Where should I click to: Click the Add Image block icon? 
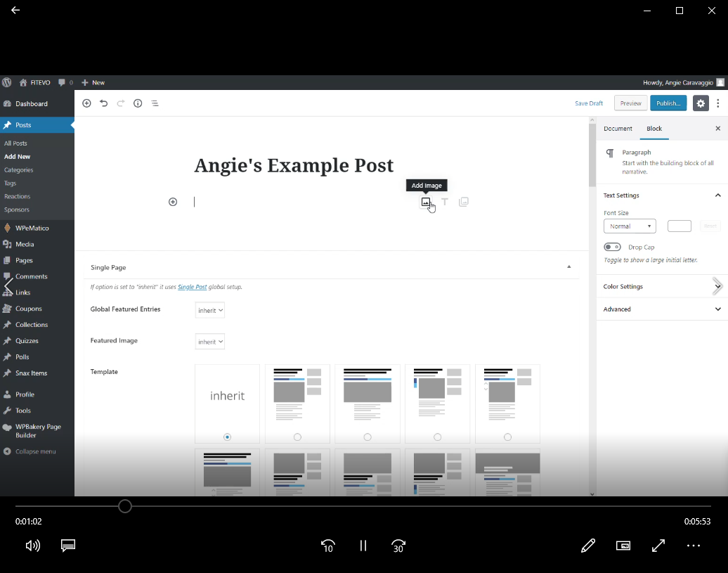click(x=425, y=202)
